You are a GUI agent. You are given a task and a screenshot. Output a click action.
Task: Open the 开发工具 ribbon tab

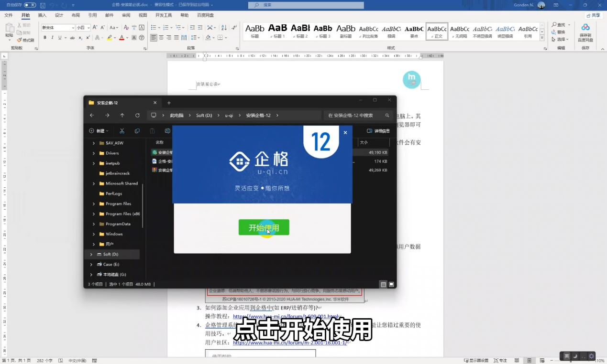click(164, 15)
